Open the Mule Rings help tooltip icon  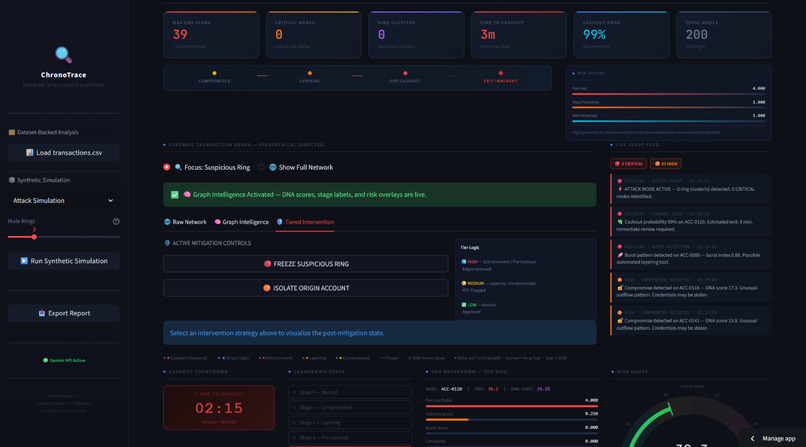click(116, 221)
